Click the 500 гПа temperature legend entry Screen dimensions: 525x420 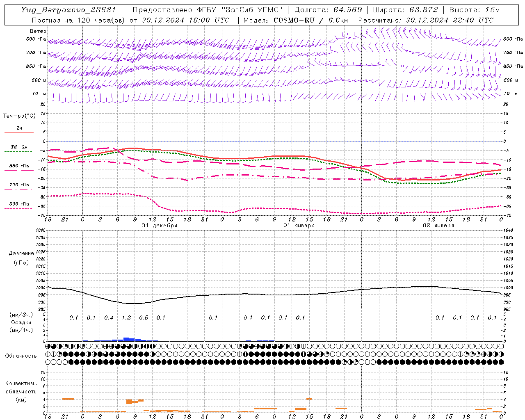[x=19, y=203]
